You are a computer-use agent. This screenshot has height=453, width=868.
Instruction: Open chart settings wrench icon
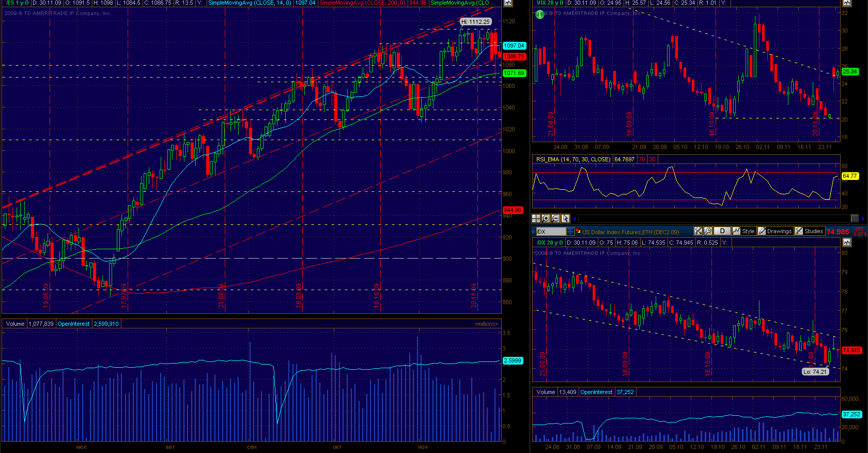click(708, 231)
